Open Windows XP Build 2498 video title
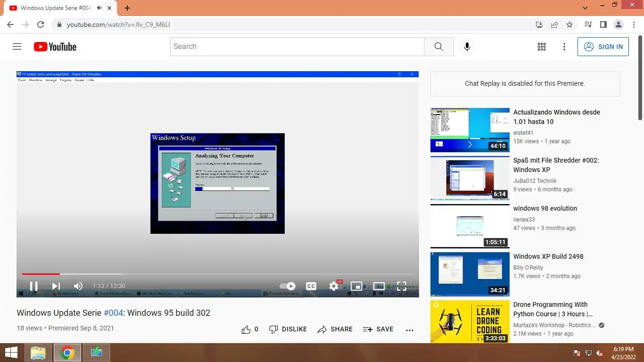This screenshot has width=644, height=362. pyautogui.click(x=548, y=256)
